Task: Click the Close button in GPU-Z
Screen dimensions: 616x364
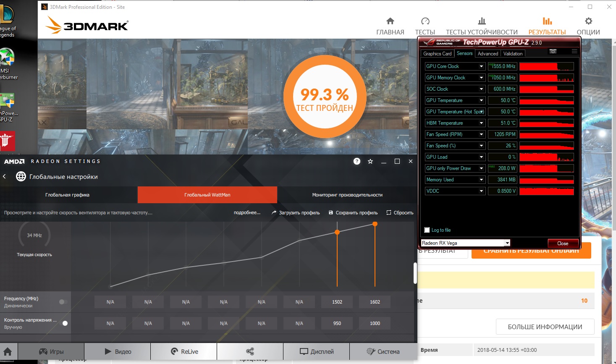Action: click(563, 244)
